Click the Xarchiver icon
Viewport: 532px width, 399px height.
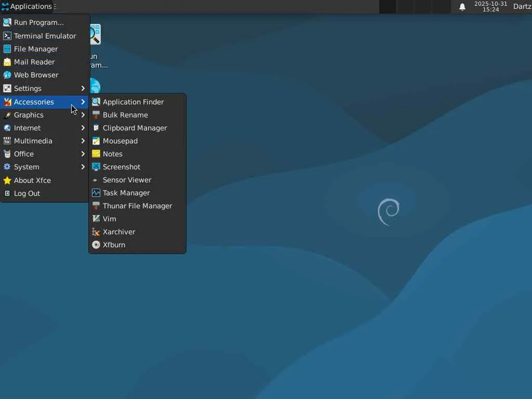tap(96, 232)
